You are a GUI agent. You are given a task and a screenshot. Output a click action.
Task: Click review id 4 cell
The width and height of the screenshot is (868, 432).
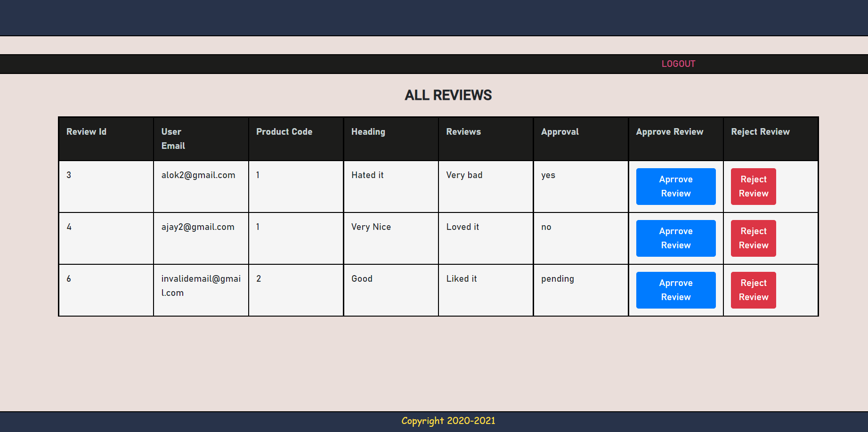106,238
